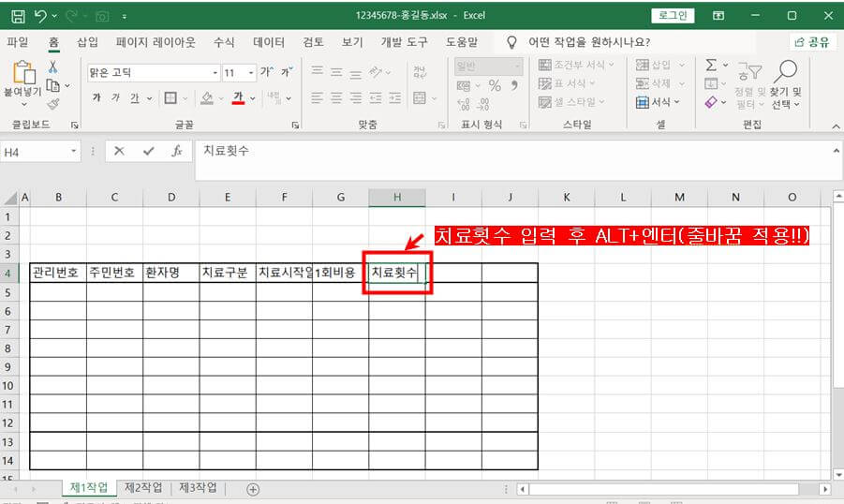The width and height of the screenshot is (844, 504).
Task: Open the font color dropdown arrow
Action: (252, 98)
